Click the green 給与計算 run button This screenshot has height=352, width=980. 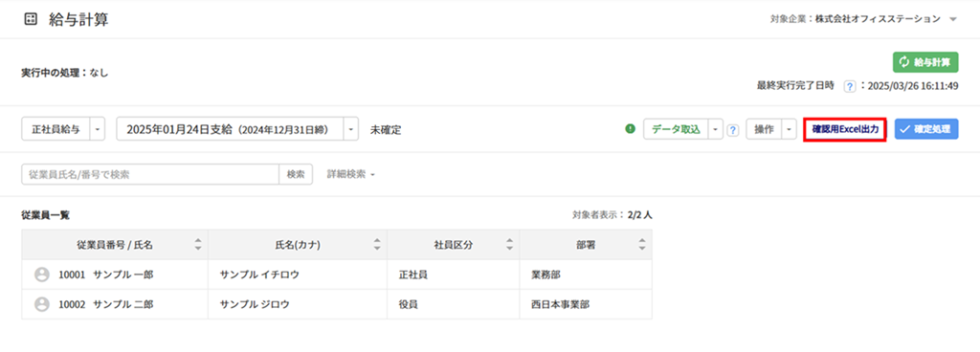925,62
